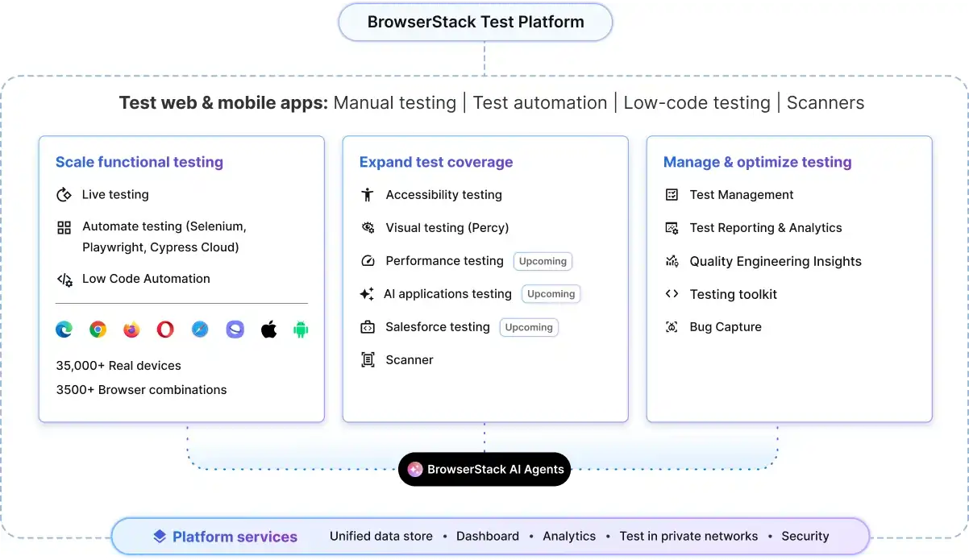Click the Platform services label

click(x=235, y=537)
